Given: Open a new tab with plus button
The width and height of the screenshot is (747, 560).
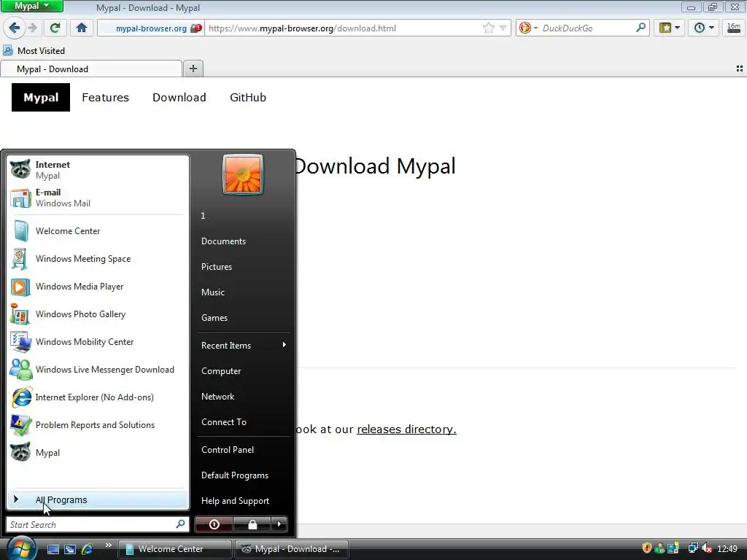Looking at the screenshot, I should pyautogui.click(x=193, y=69).
